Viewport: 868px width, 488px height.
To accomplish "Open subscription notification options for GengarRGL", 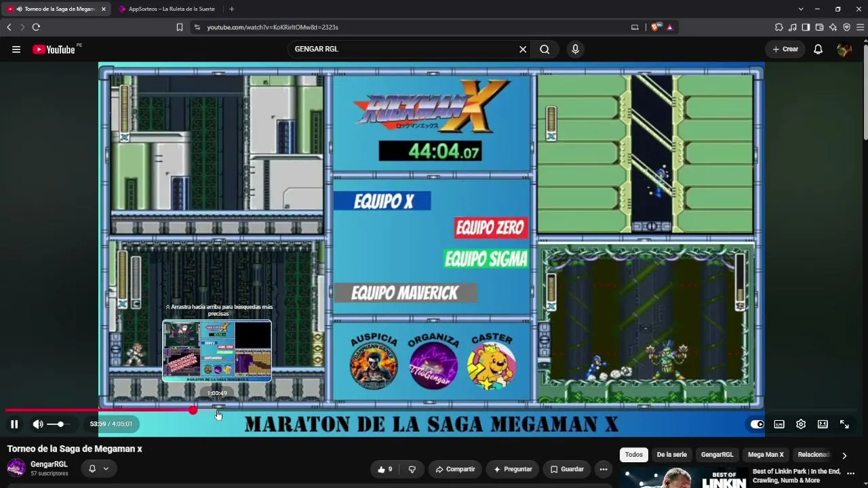I will pos(98,468).
